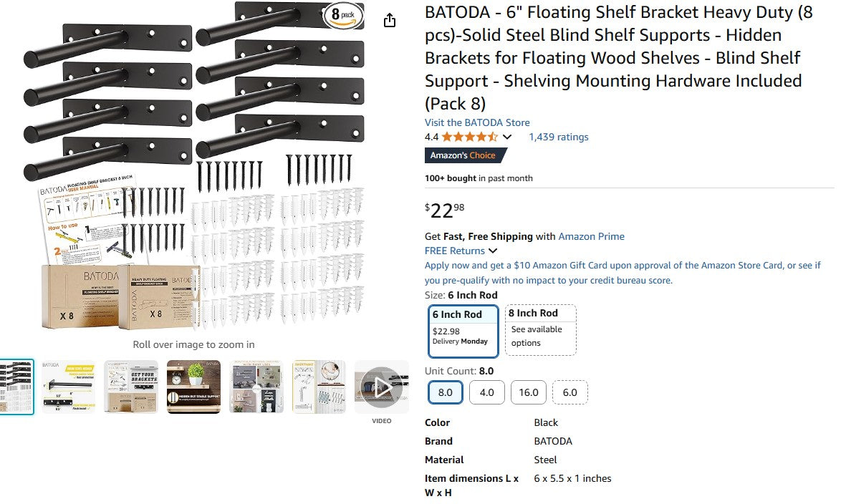Expand the ratings breakdown dropdown arrow

point(506,137)
